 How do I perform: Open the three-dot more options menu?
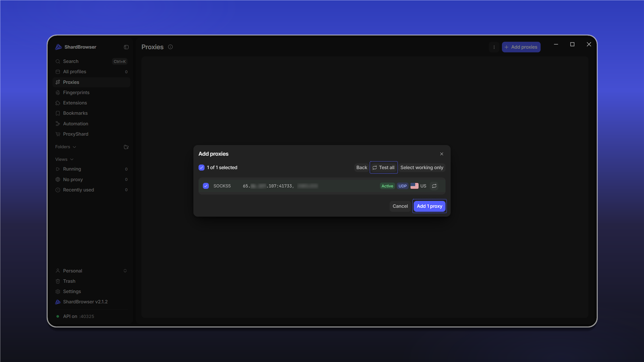494,47
